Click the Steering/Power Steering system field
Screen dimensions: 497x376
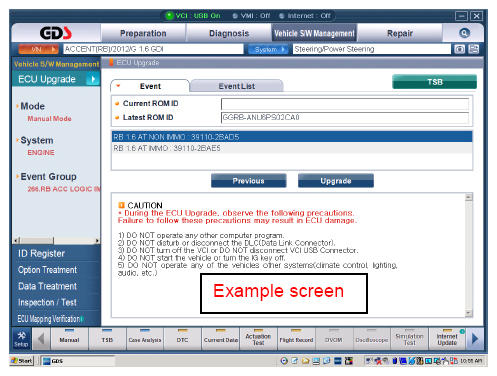point(371,49)
